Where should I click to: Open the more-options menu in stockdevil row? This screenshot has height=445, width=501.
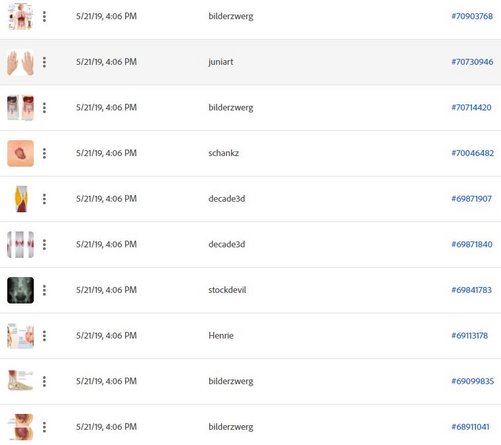coord(44,290)
